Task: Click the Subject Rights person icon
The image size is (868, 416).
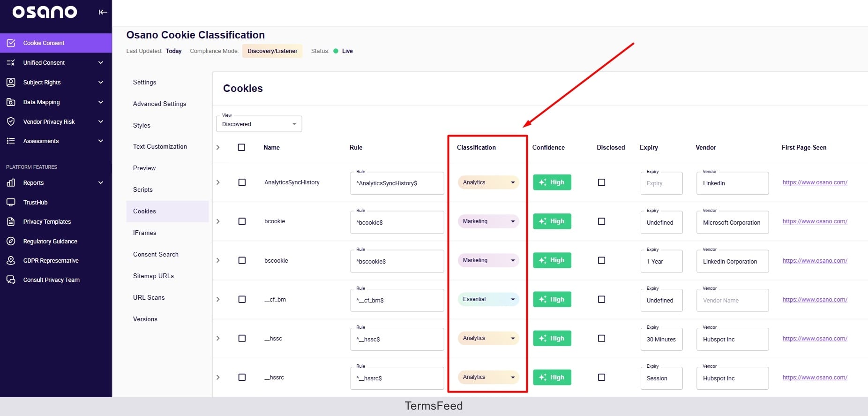Action: tap(11, 82)
